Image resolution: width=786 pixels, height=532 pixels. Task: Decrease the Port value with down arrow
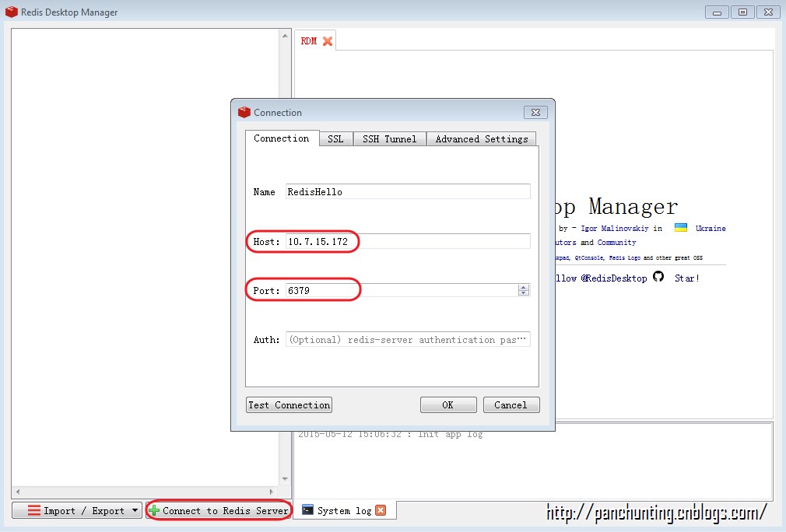coord(523,292)
